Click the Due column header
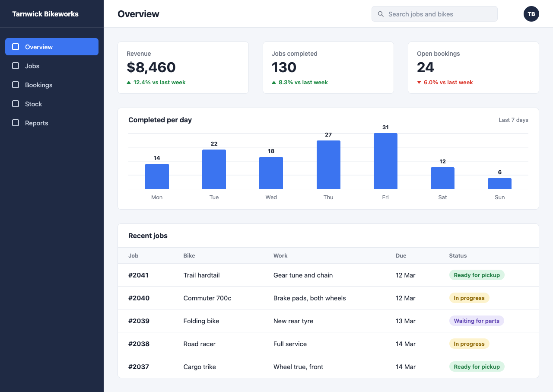Viewport: 553px width, 392px height. (401, 255)
